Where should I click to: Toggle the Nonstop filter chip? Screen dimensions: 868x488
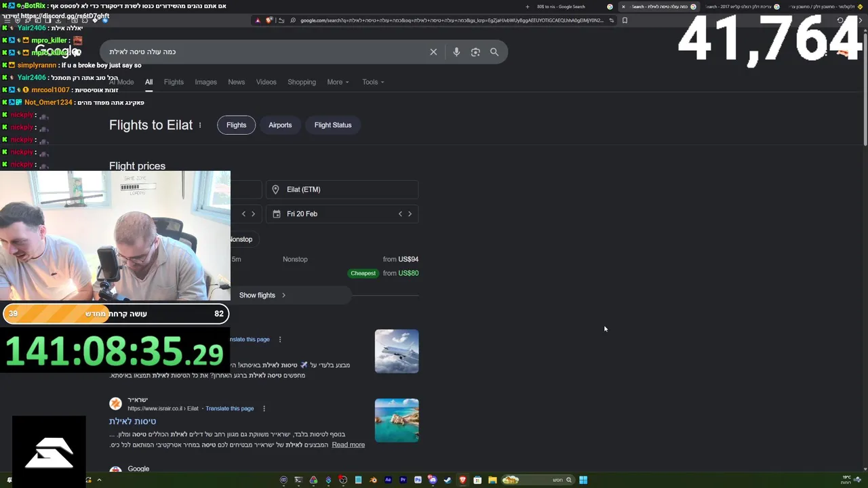(x=242, y=239)
